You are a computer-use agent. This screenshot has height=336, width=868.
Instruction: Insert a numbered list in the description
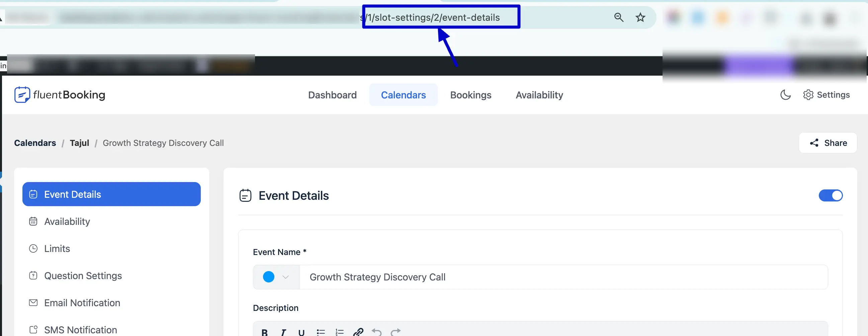point(339,332)
